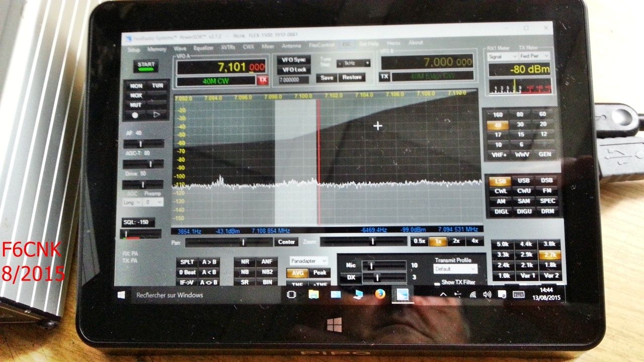This screenshot has height=362, width=644.
Task: Click the red TX indicator for VFO A
Action: (262, 80)
